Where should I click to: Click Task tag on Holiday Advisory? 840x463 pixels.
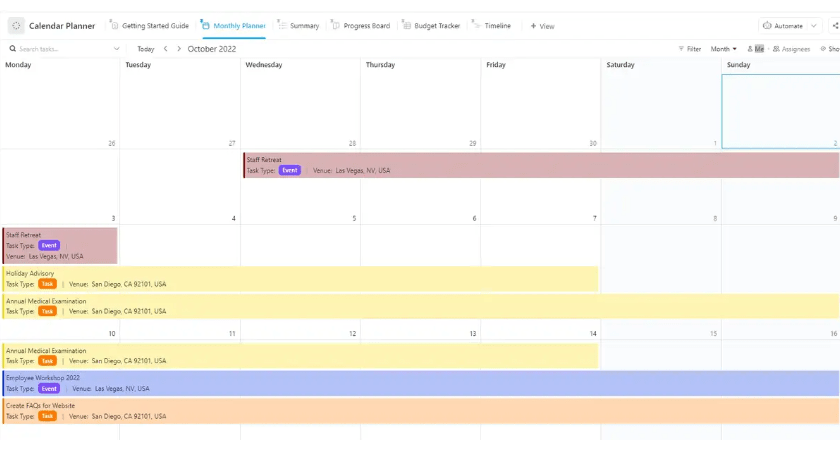(47, 284)
